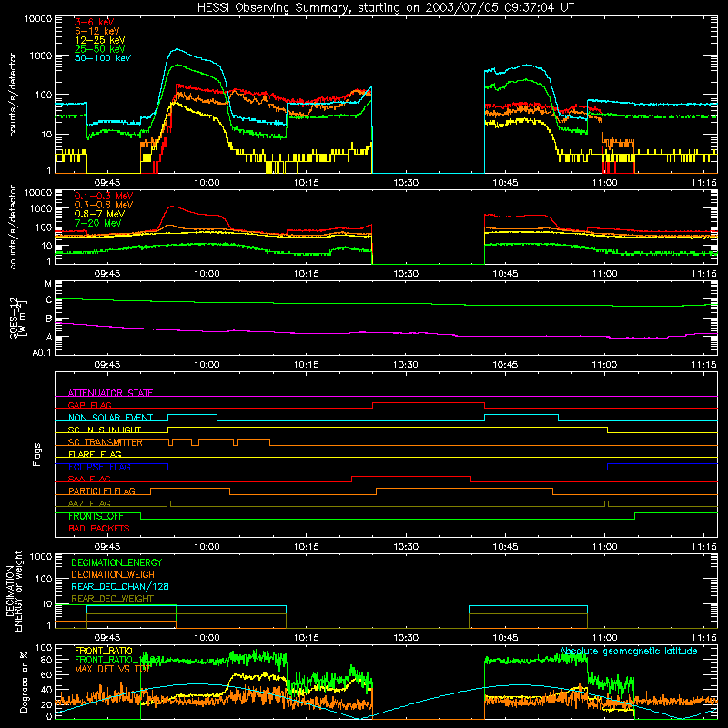Click the SAA_FLAG label
This screenshot has height=728, width=728.
[x=89, y=480]
